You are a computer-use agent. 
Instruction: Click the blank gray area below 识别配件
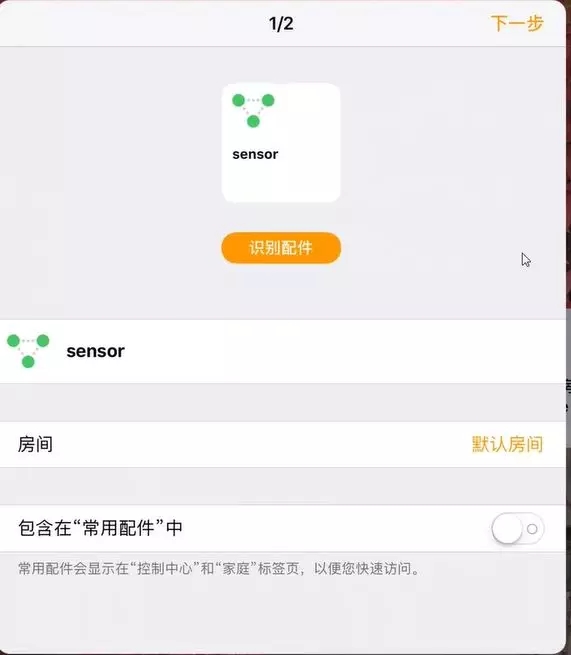(x=281, y=292)
